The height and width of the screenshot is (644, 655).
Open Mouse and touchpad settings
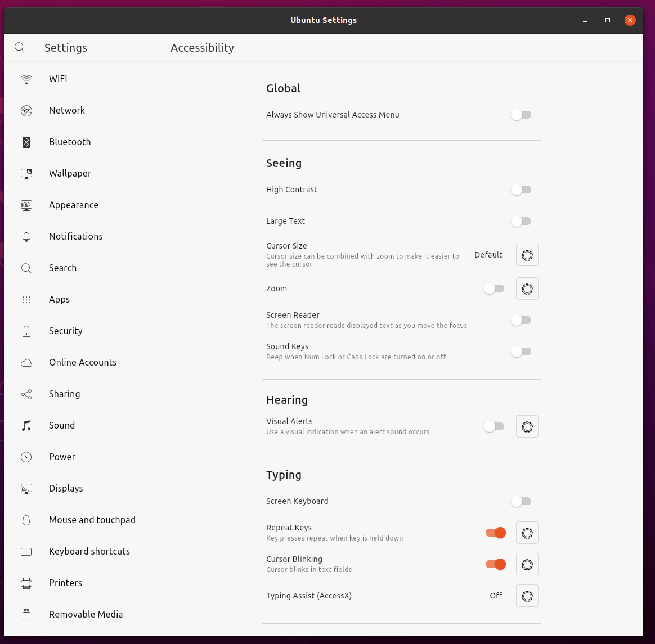click(82, 520)
